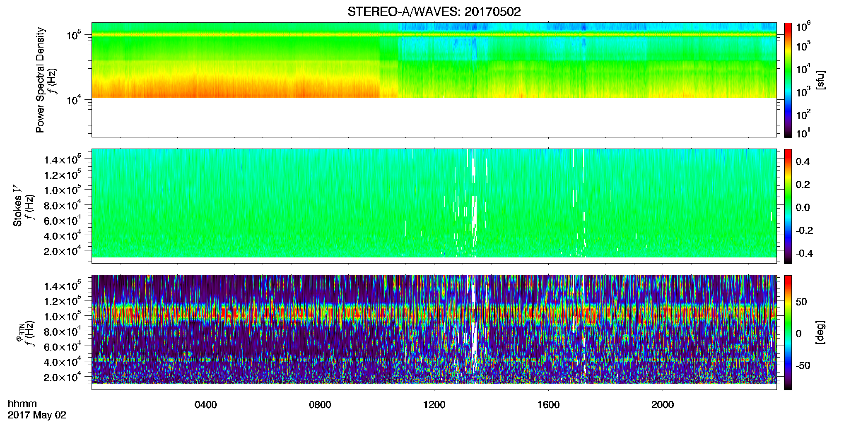Click the 0.0 label on the Stokes V colorbar
868x447 pixels.
[803, 208]
